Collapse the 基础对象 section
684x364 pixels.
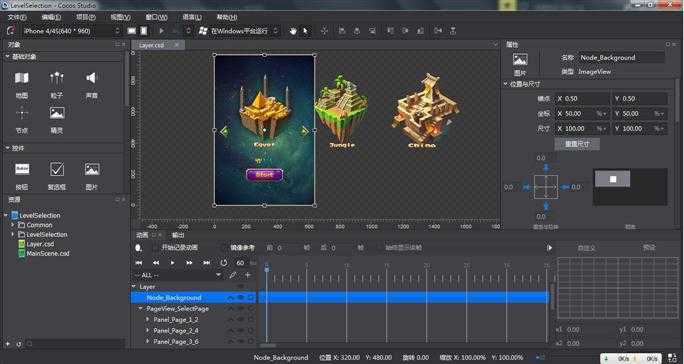click(x=7, y=57)
